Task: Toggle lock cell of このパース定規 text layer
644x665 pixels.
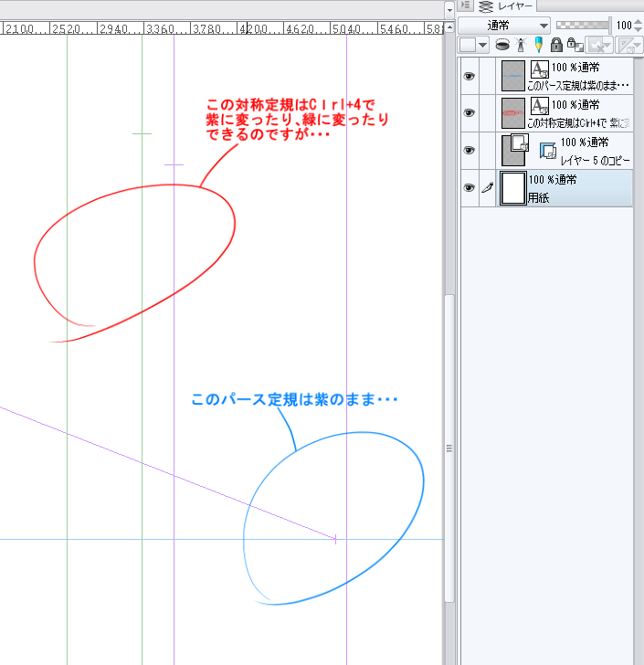Action: pyautogui.click(x=488, y=77)
